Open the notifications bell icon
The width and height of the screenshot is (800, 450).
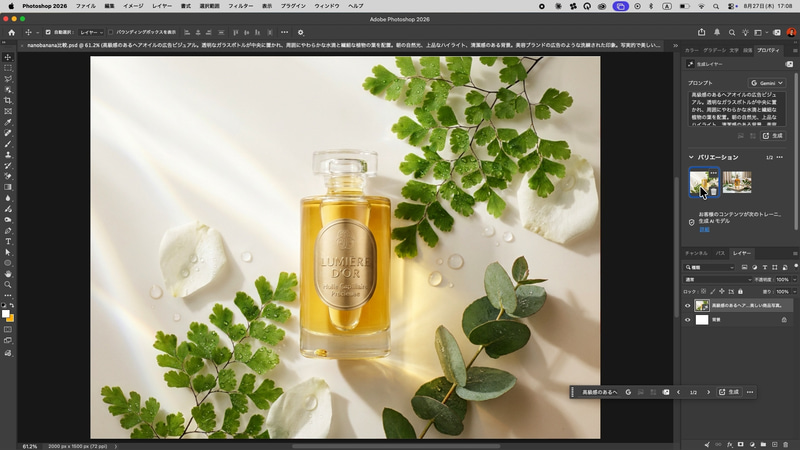click(x=717, y=32)
